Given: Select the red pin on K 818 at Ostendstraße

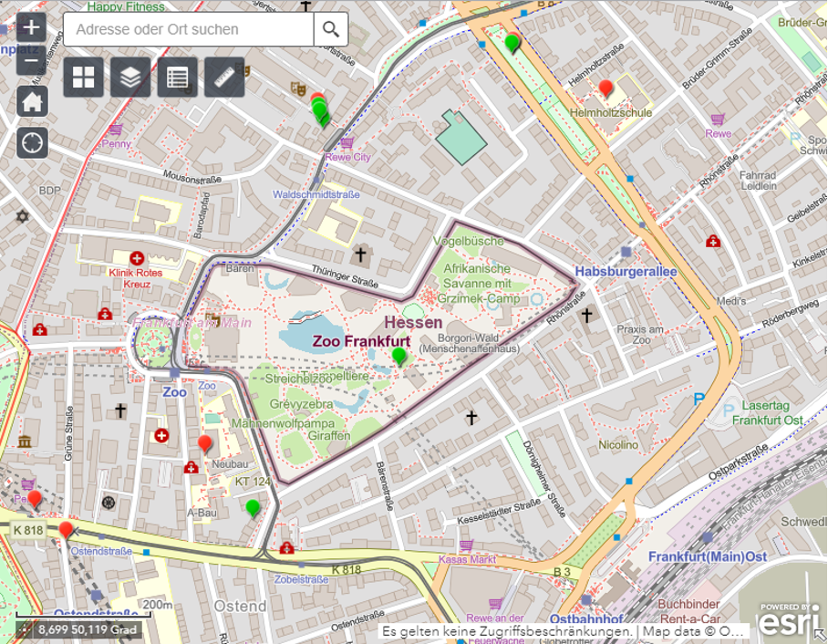Looking at the screenshot, I should click(x=66, y=529).
